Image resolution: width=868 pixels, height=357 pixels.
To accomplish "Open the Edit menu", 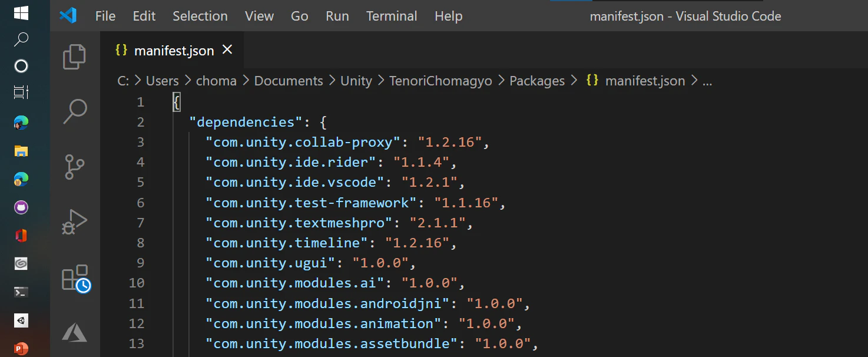I will pyautogui.click(x=144, y=16).
